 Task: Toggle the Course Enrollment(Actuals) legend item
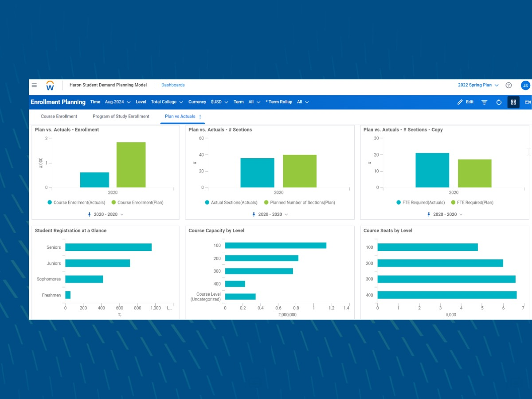click(x=76, y=202)
